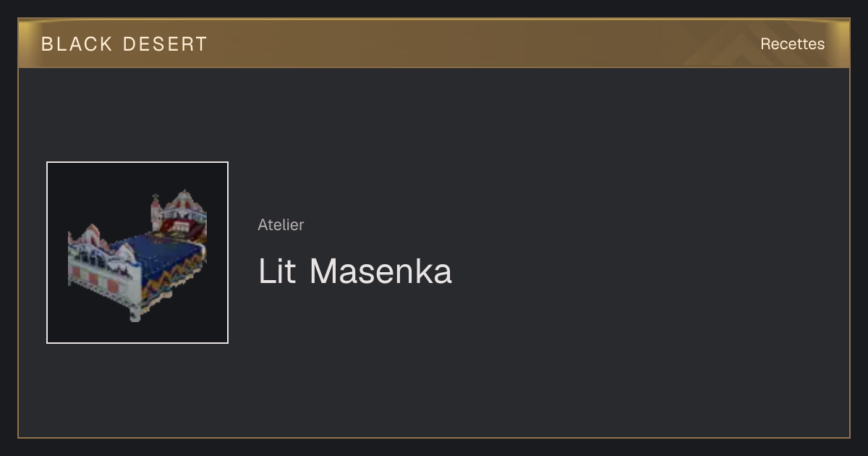
Task: Click the bed's front leg in the icon
Action: (x=135, y=312)
